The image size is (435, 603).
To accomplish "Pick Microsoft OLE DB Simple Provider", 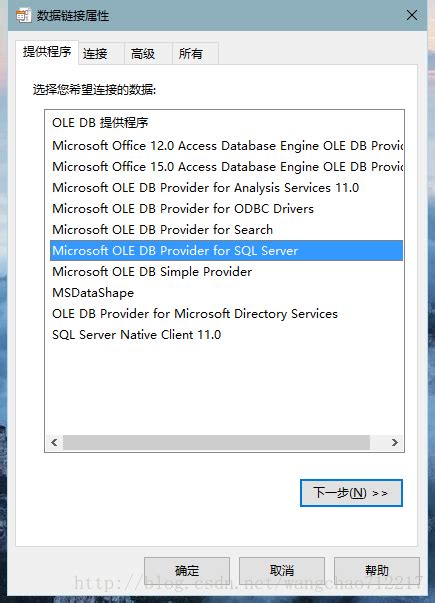I will coord(227,272).
